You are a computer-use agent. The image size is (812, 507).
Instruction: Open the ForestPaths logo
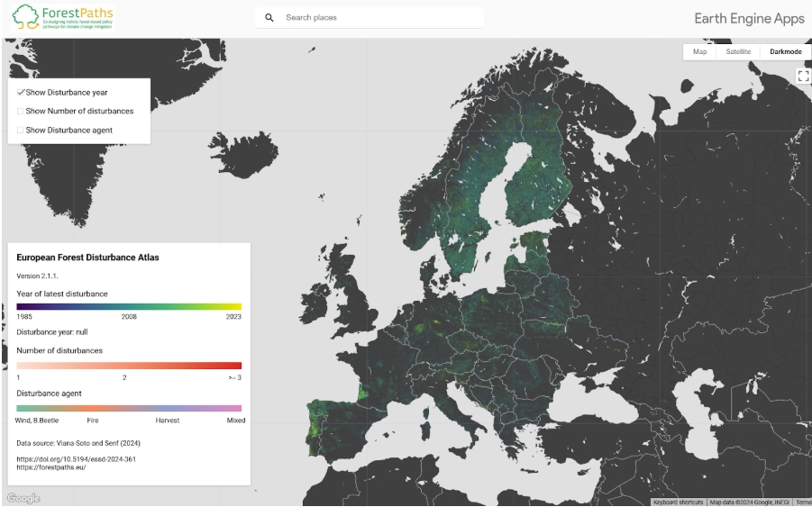(x=63, y=17)
